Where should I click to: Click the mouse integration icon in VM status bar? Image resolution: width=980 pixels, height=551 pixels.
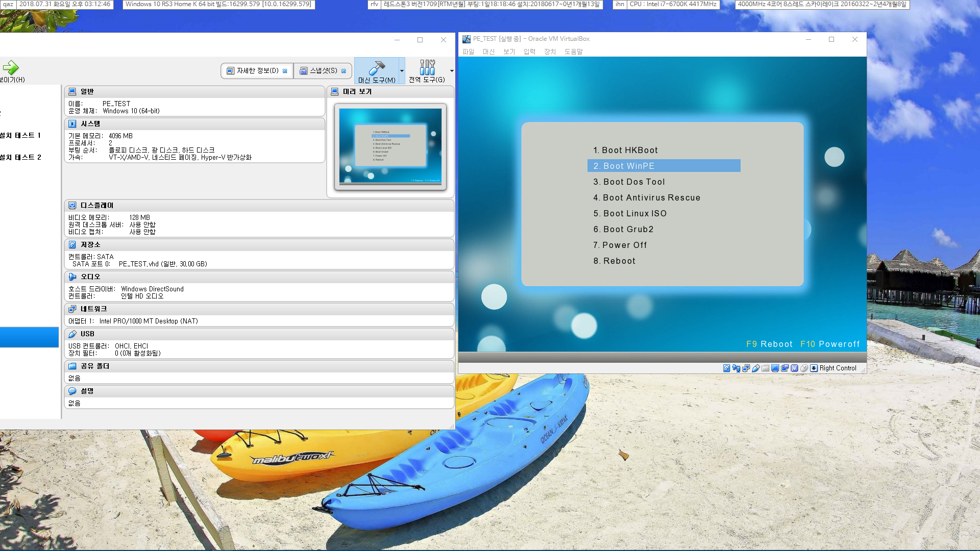804,368
